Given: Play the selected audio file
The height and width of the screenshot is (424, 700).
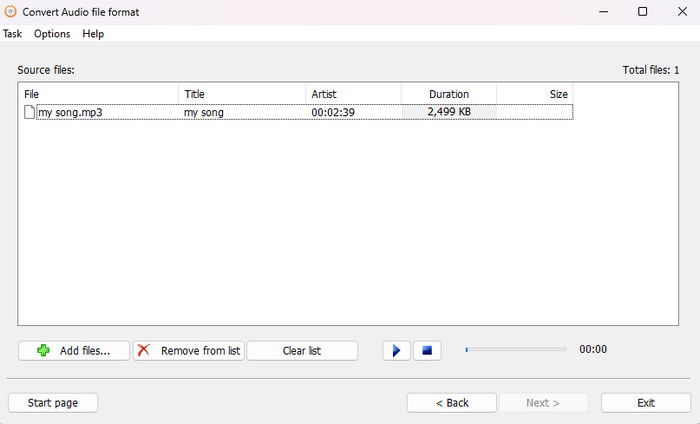Looking at the screenshot, I should (396, 351).
